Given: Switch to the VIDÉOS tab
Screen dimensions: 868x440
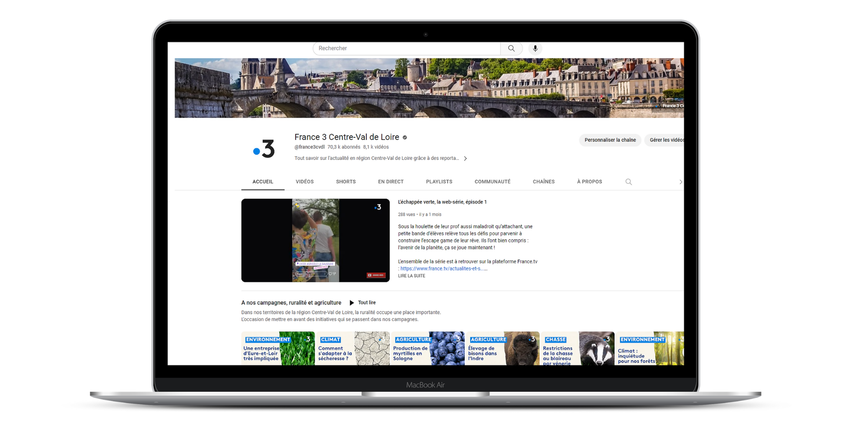Looking at the screenshot, I should click(x=305, y=182).
